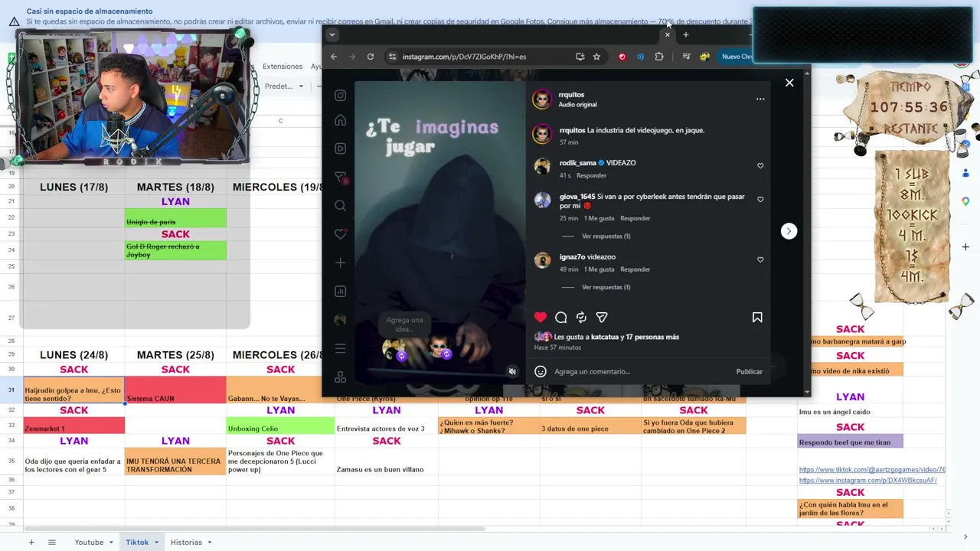This screenshot has width=980, height=551.
Task: Open a new Chrome tab
Action: pyautogui.click(x=685, y=34)
